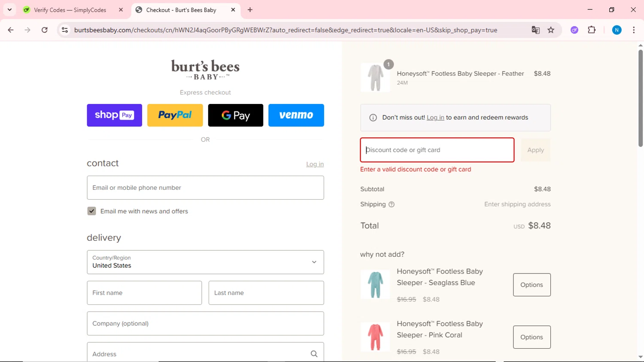Click the 'Express checkout' label
Screen dimensions: 644x362
coord(205,92)
